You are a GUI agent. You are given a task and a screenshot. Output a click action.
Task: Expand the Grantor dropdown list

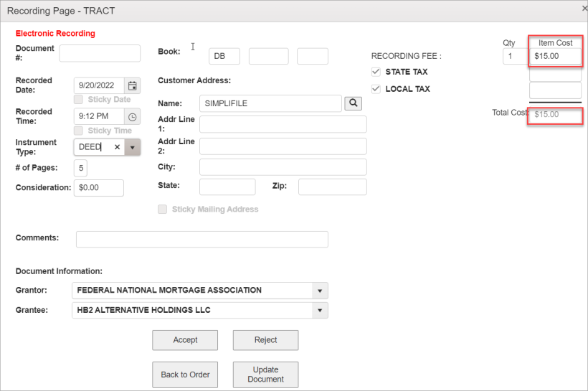pyautogui.click(x=320, y=291)
